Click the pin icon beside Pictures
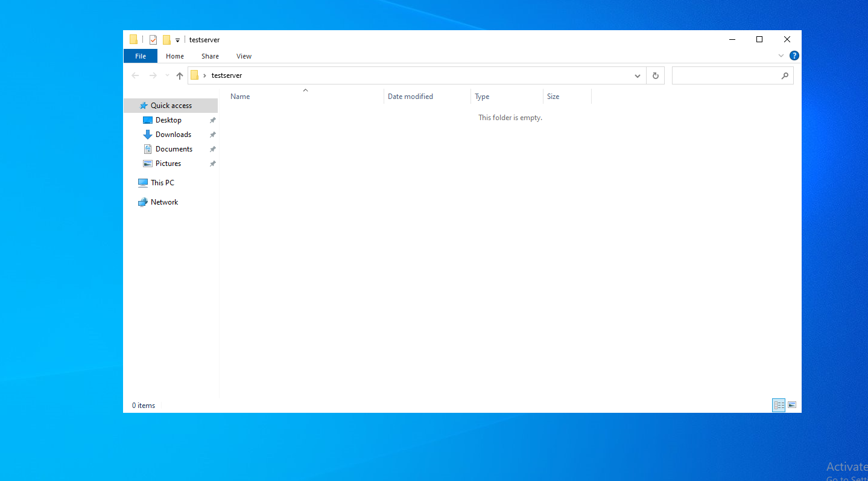Screen dimensions: 868x481 coord(212,164)
